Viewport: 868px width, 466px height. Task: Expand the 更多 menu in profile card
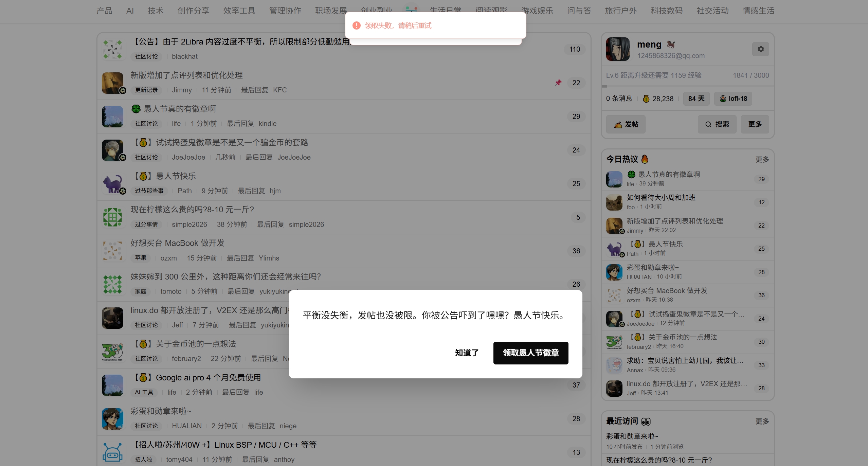[x=755, y=124]
